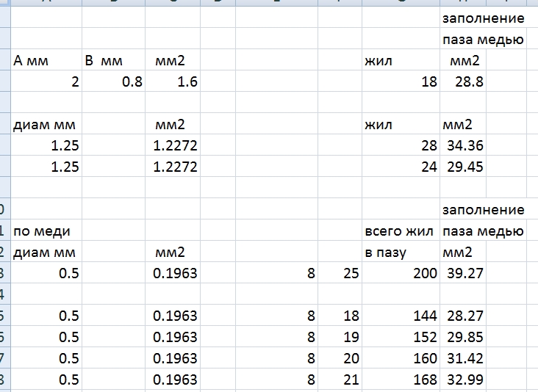538x392 pixels.
Task: Select the cell showing 32.99
Action: tap(462, 380)
